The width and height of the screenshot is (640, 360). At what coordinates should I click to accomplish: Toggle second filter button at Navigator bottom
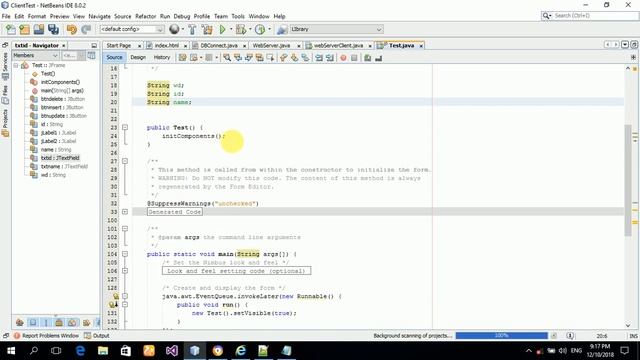pos(33,323)
